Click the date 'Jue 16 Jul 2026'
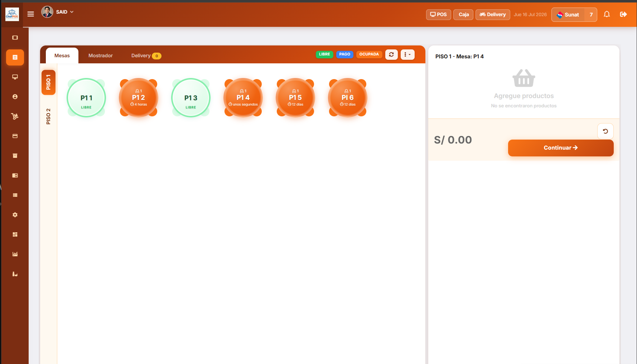The height and width of the screenshot is (364, 637). tap(530, 15)
